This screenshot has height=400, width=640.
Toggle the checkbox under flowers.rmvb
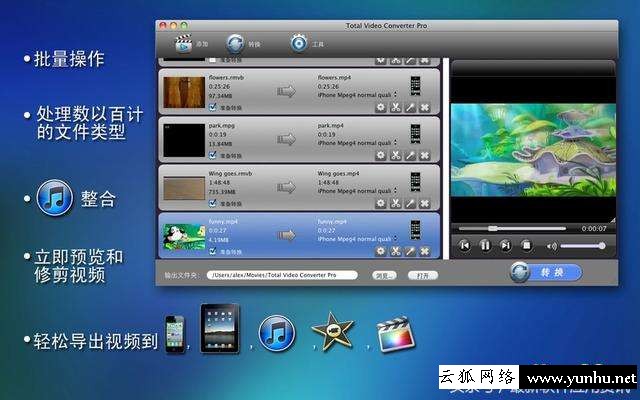point(213,107)
